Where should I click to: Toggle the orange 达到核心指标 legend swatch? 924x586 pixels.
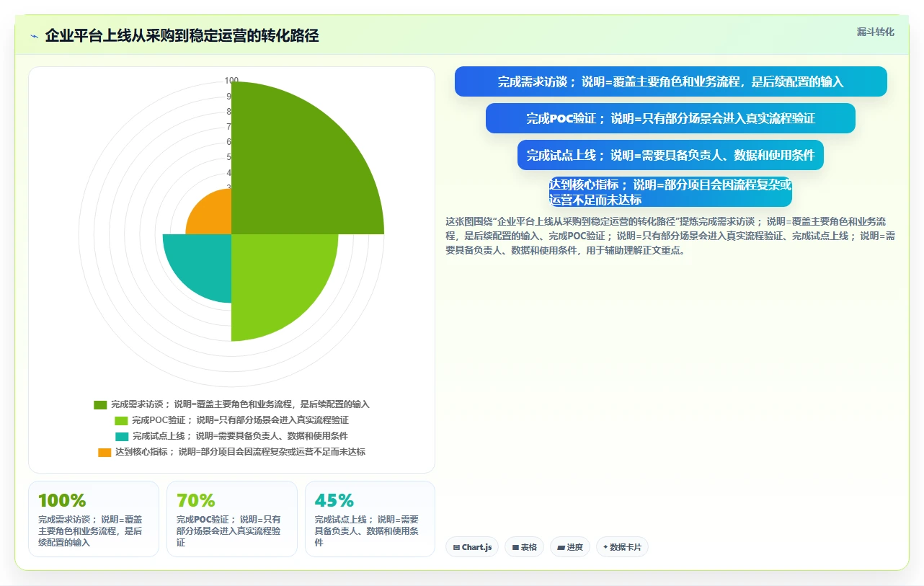point(105,452)
